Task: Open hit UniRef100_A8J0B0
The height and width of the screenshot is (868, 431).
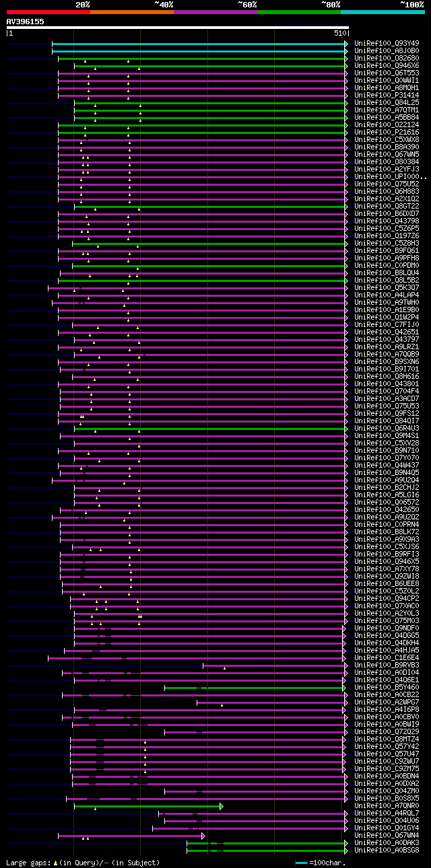Action: click(x=387, y=50)
